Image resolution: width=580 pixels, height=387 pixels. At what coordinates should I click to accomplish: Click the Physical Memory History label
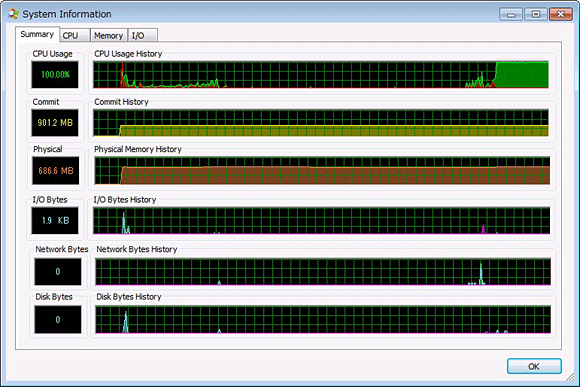click(x=138, y=149)
